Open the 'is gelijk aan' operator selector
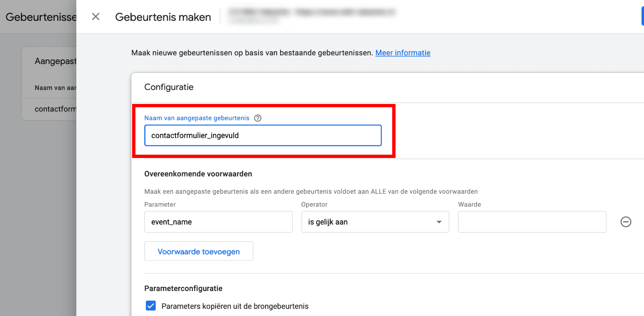Viewport: 644px width, 316px height. coord(375,222)
